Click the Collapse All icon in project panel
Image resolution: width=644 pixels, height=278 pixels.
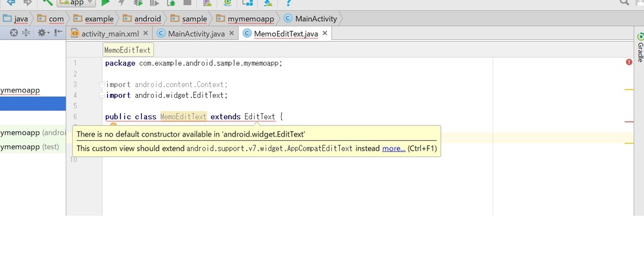pos(26,33)
